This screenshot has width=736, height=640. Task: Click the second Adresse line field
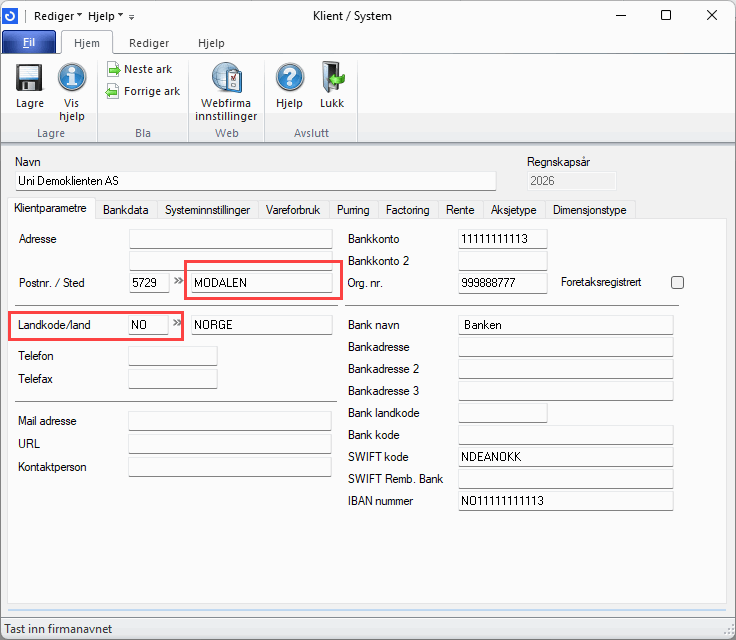(x=231, y=260)
